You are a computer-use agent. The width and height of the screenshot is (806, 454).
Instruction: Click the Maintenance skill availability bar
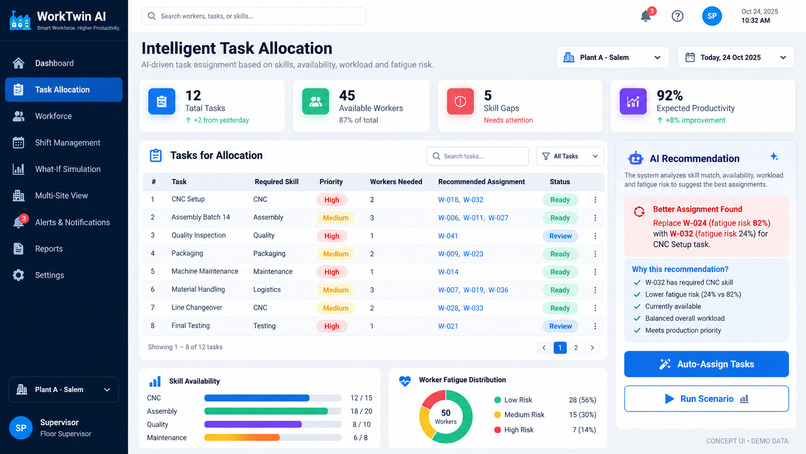tap(272, 438)
